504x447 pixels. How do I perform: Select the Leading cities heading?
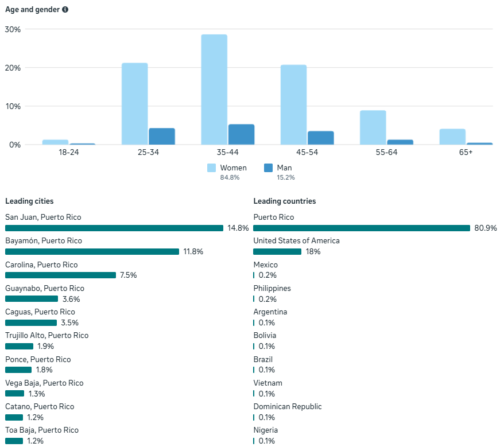(29, 201)
